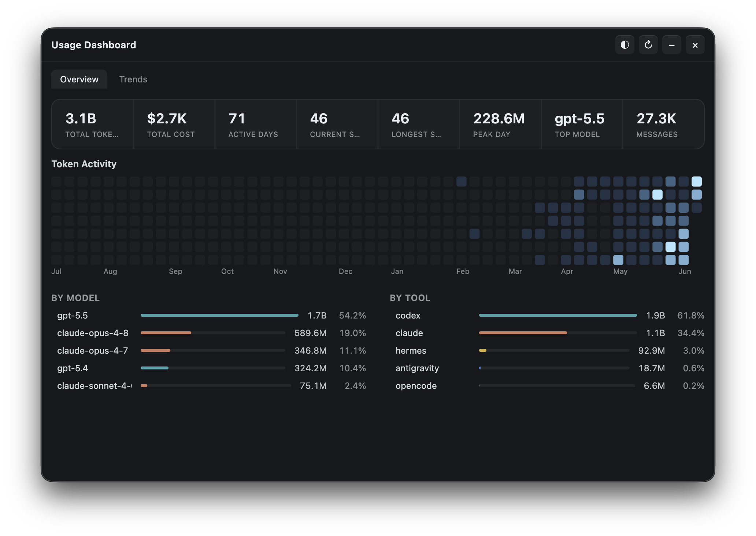Toggle the light/dark theme icon
The height and width of the screenshot is (536, 756).
pyautogui.click(x=625, y=45)
